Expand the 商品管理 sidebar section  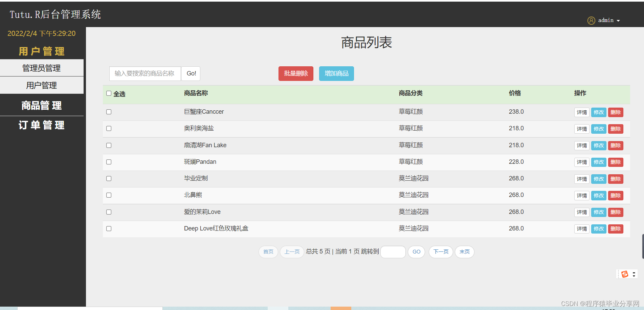(41, 105)
